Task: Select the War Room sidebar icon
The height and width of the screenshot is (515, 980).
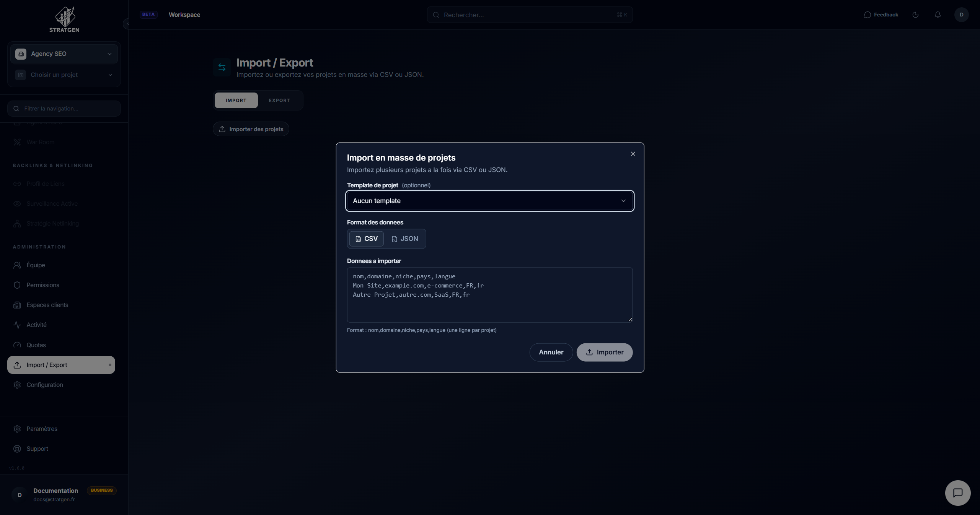Action: 18,142
